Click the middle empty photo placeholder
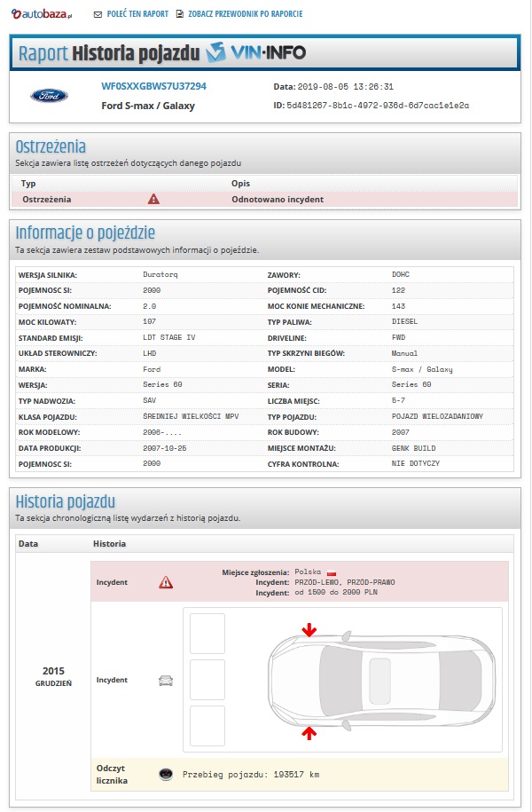This screenshot has width=532, height=812. point(207,680)
